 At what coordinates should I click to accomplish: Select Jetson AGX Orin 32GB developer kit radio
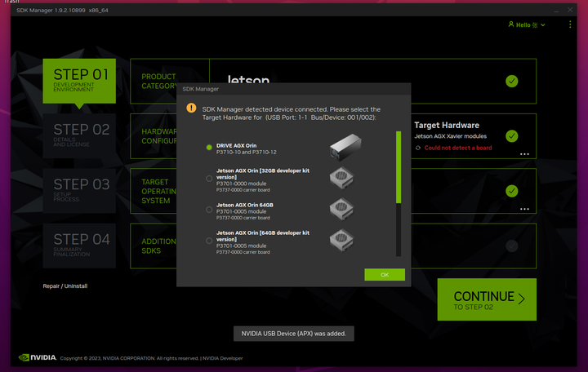click(x=209, y=179)
